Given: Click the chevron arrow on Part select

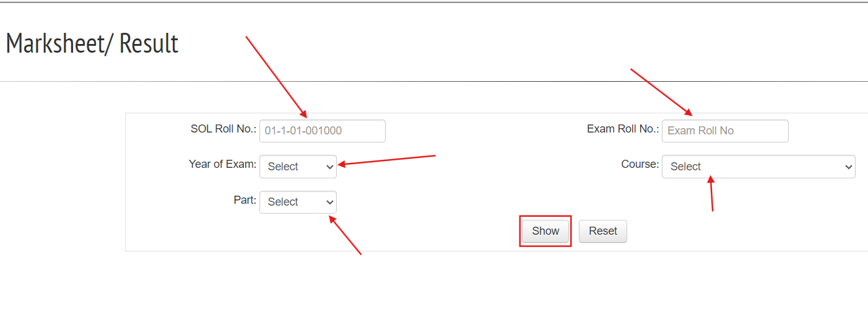Looking at the screenshot, I should [329, 203].
